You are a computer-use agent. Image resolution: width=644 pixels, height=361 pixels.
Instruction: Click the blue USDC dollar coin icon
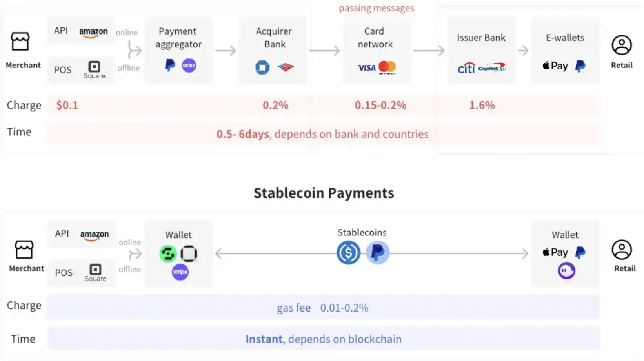tap(348, 253)
